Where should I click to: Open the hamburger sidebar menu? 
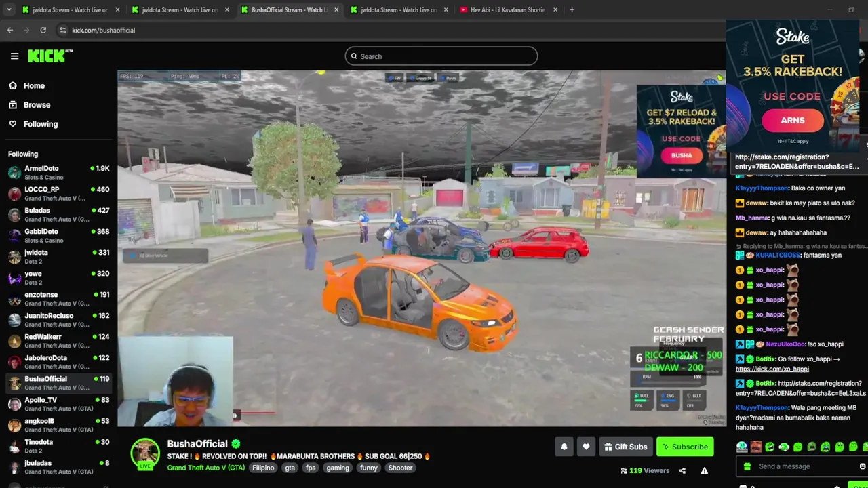point(14,56)
